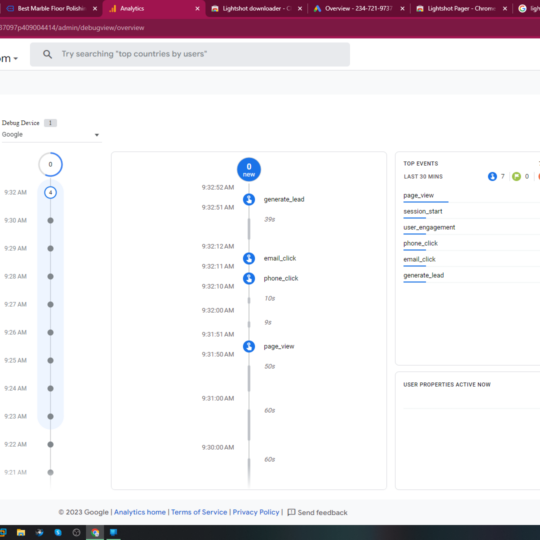
Task: Switch to the Lightshot Pager tab
Action: coord(461,9)
